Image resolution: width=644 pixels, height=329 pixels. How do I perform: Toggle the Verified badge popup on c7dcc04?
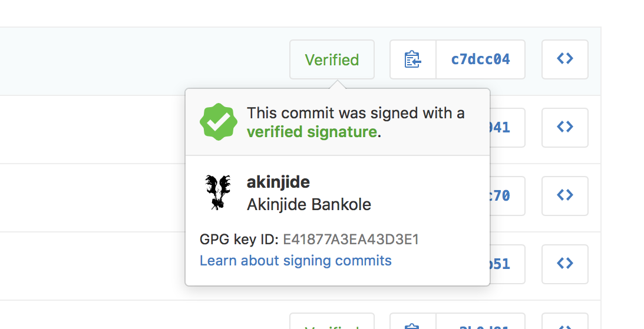tap(332, 59)
